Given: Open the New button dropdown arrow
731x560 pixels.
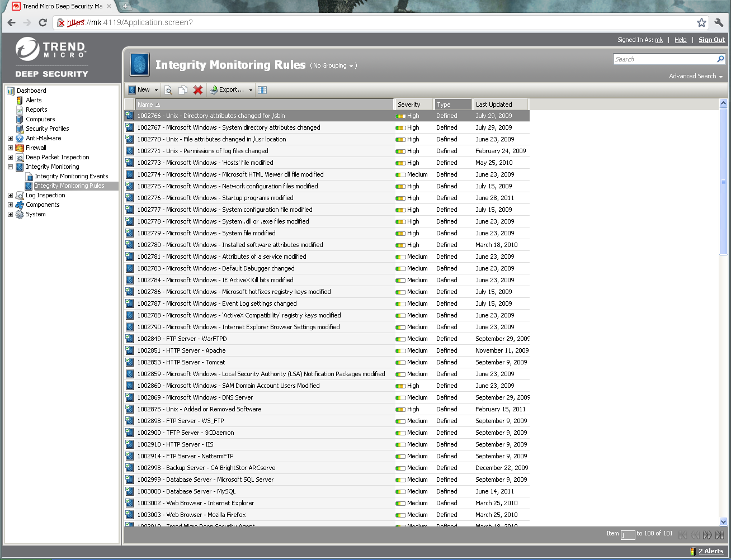Looking at the screenshot, I should click(156, 90).
